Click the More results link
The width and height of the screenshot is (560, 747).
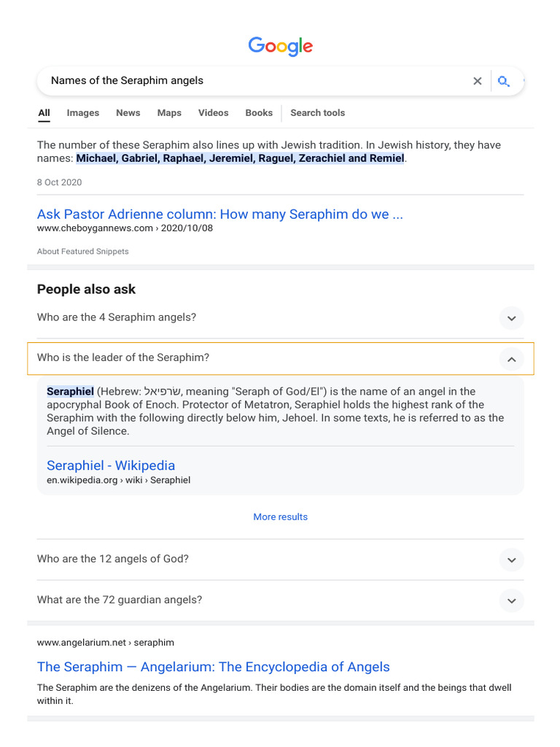click(280, 517)
